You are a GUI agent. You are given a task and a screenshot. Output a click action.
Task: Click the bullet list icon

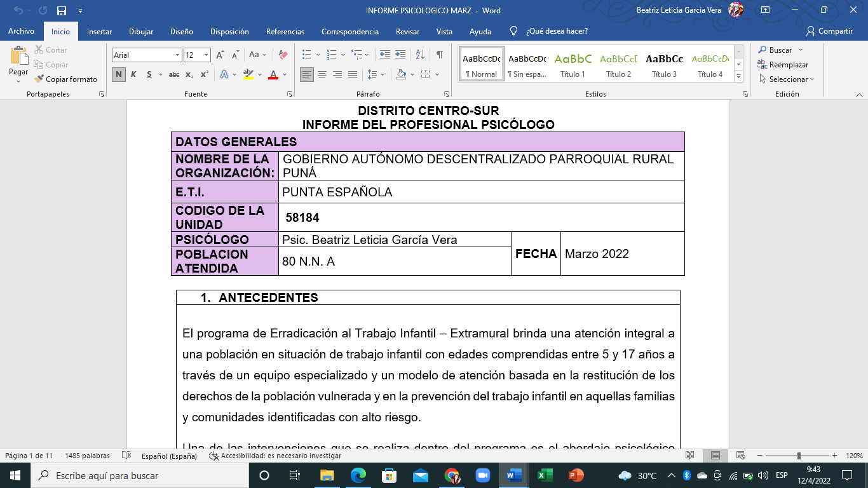307,55
